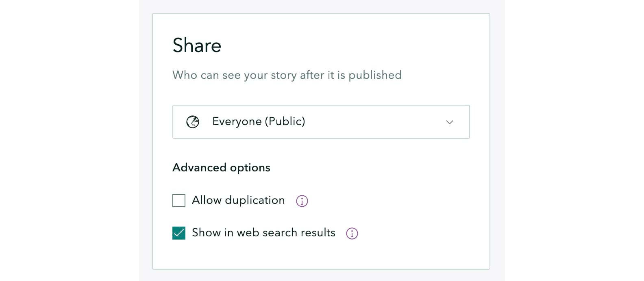Uncheck Show in web search results
644x281 pixels.
pos(179,233)
